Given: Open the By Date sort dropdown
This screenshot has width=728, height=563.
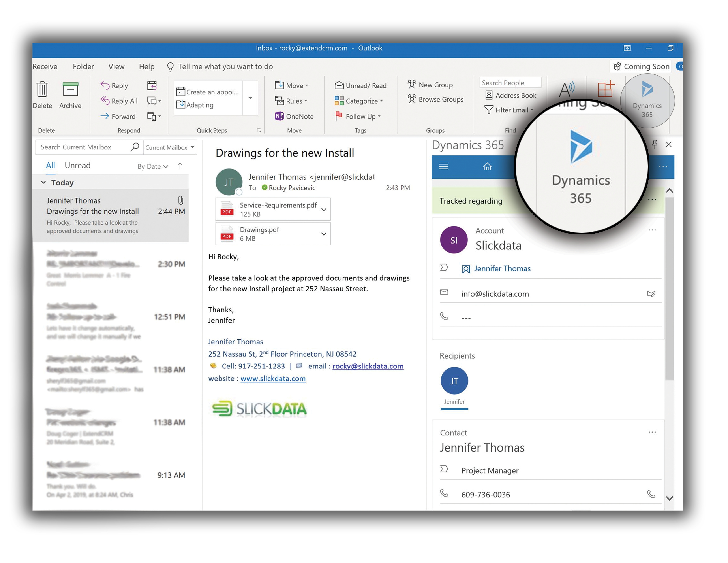Looking at the screenshot, I should coord(153,166).
